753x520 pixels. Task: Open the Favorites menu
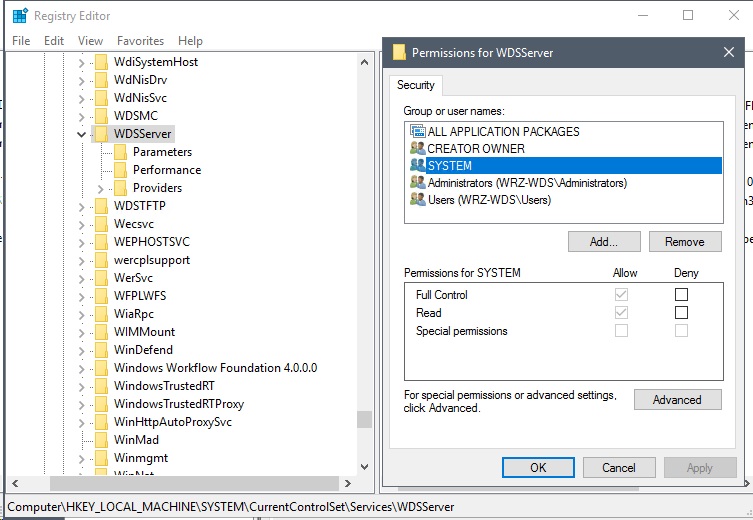tap(140, 41)
